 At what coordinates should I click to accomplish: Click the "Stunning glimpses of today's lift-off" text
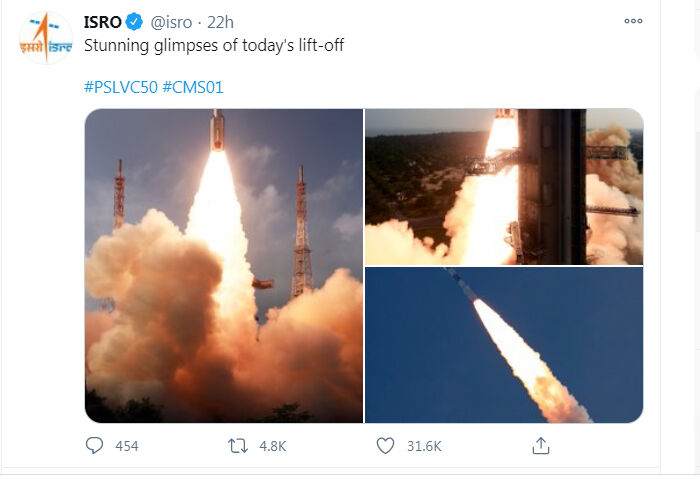coord(214,46)
